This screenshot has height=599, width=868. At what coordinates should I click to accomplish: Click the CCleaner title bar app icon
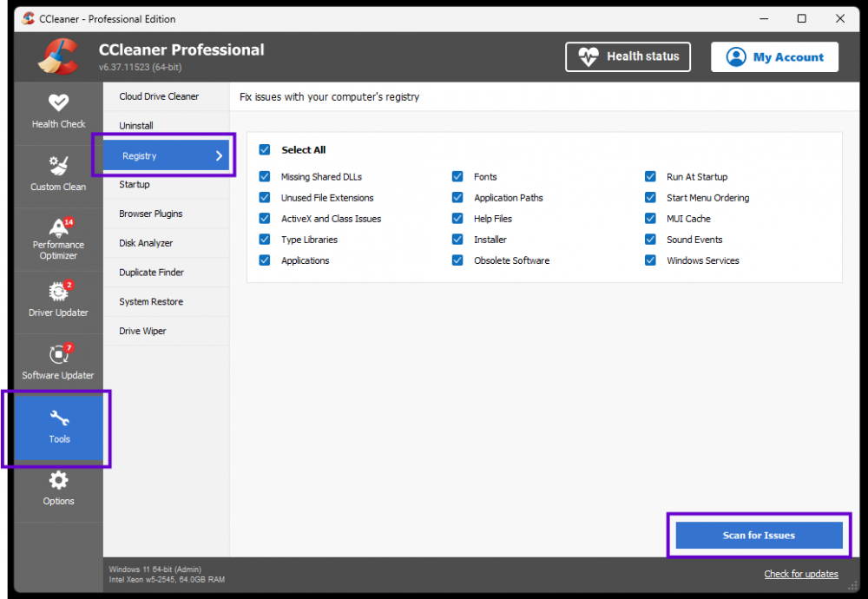point(28,18)
